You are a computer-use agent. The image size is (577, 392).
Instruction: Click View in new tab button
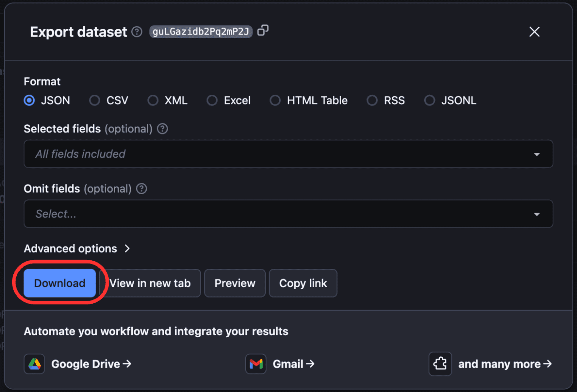tap(150, 283)
